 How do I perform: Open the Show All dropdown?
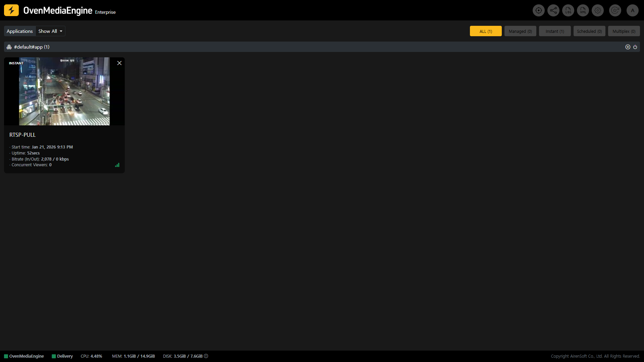50,31
